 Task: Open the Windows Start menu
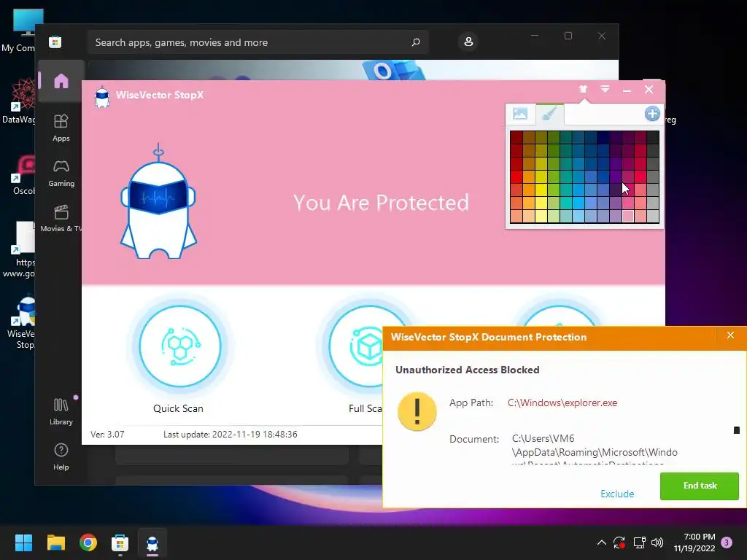click(x=23, y=542)
